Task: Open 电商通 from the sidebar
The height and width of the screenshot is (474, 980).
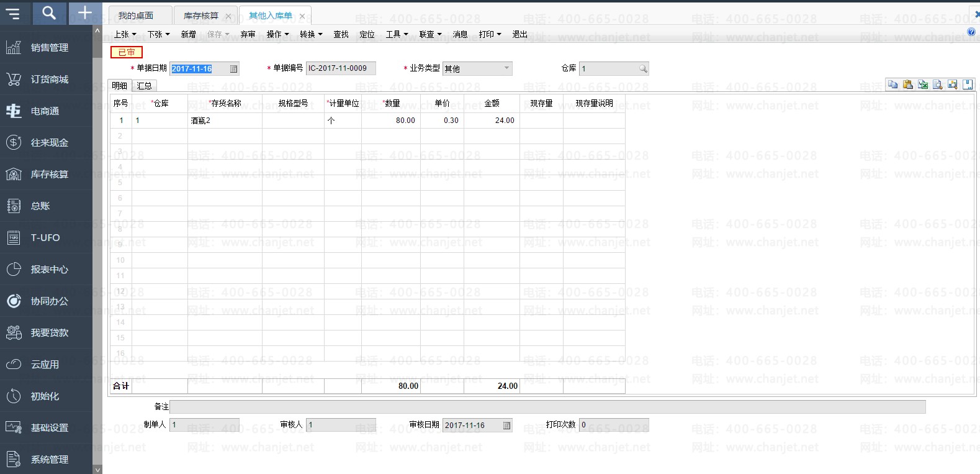Action: (47, 111)
